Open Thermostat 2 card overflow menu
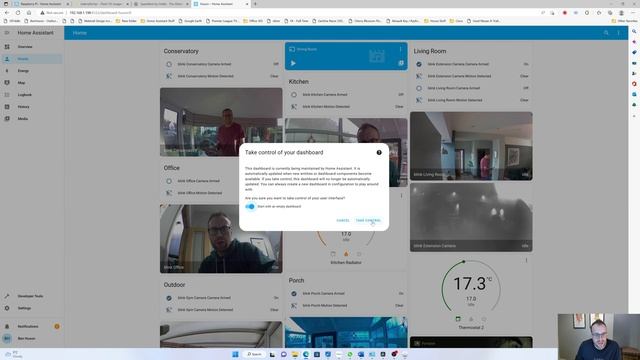The image size is (640, 360). coord(526,260)
